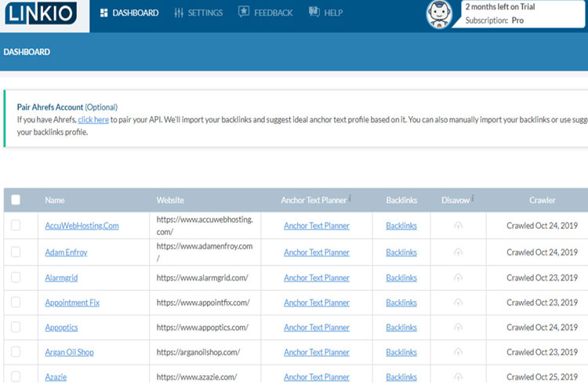
Task: Check the AccuWebHosting.Com row checkbox
Action: (x=16, y=225)
